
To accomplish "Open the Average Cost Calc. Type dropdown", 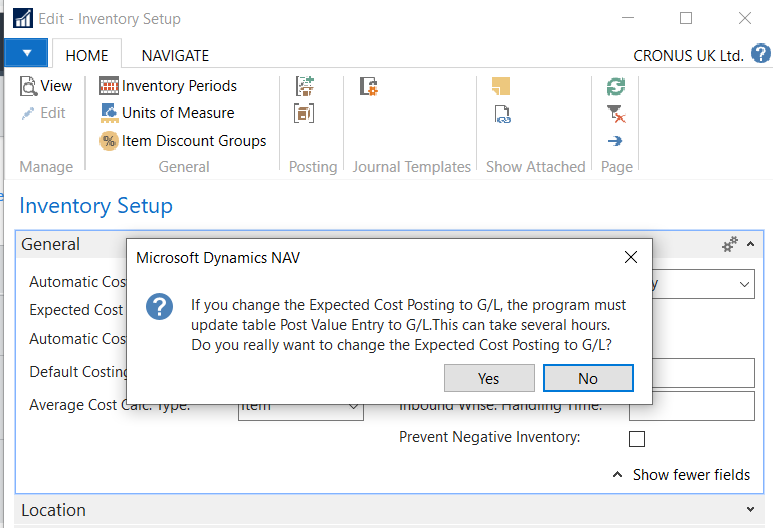I will 353,406.
